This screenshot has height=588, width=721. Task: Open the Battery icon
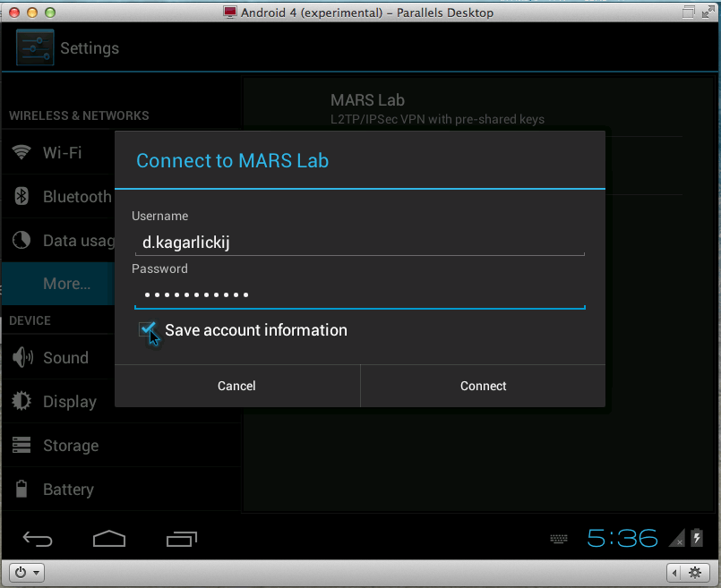click(21, 489)
